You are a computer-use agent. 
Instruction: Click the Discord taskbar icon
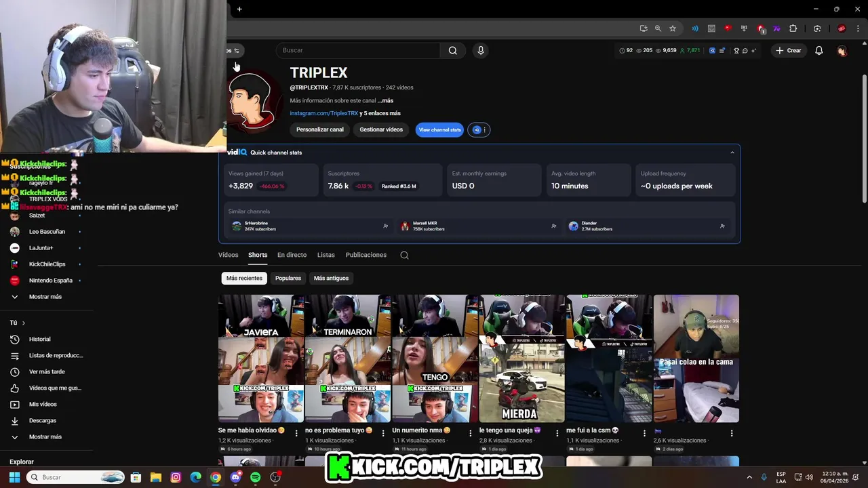[x=235, y=477]
